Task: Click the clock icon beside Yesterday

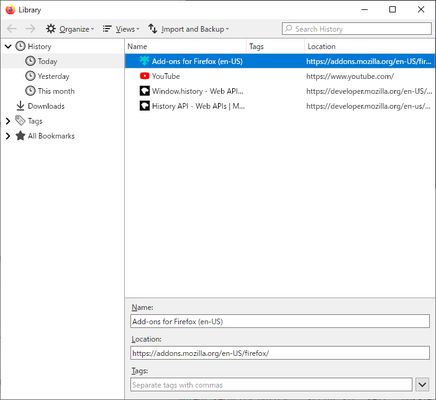Action: point(30,76)
